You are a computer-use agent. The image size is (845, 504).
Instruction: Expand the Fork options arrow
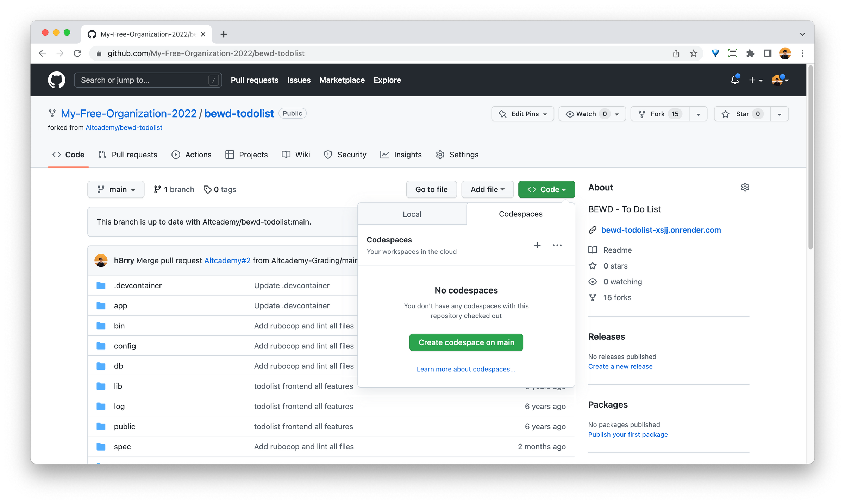point(698,114)
